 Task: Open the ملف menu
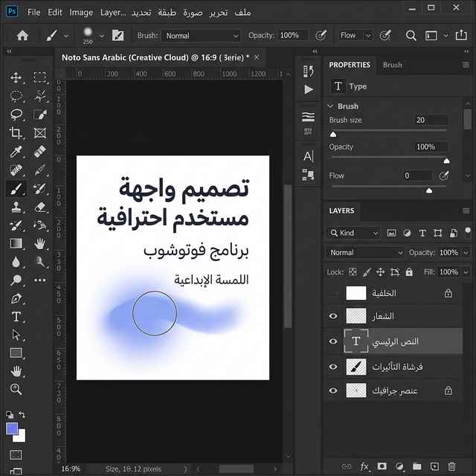(x=242, y=13)
